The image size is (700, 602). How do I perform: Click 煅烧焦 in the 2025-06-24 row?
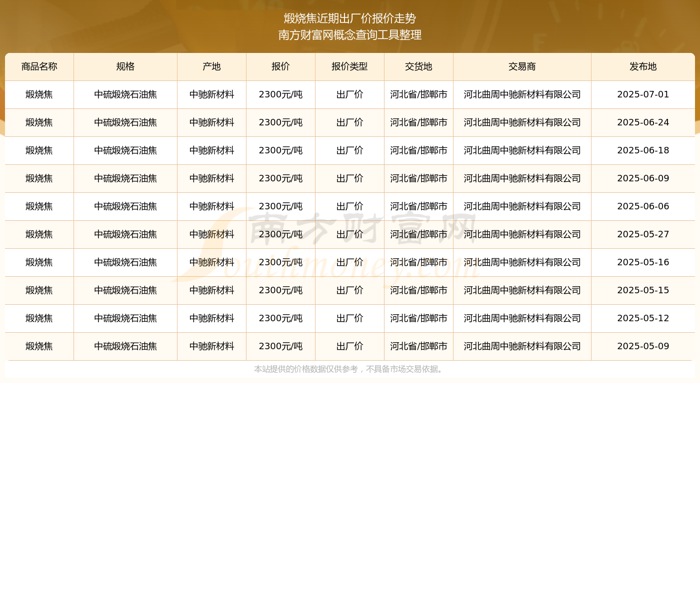point(39,122)
